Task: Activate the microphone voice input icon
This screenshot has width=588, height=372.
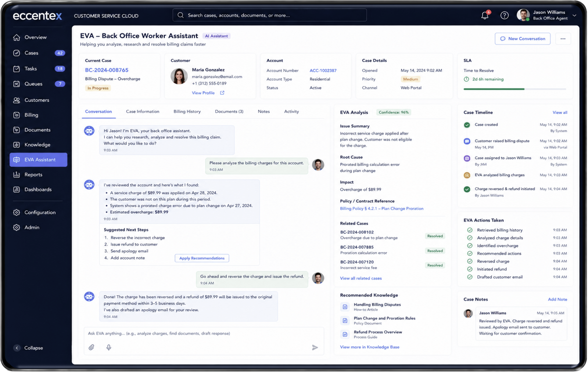Action: pos(109,347)
